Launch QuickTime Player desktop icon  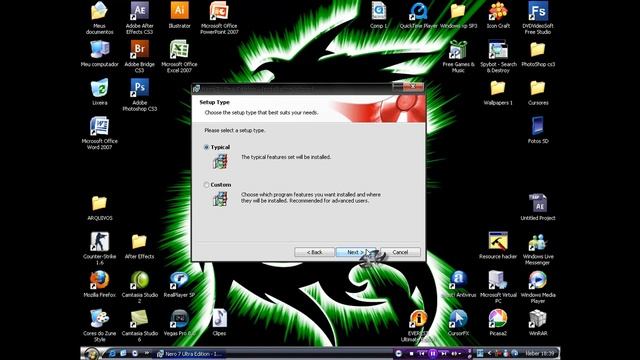[418, 15]
